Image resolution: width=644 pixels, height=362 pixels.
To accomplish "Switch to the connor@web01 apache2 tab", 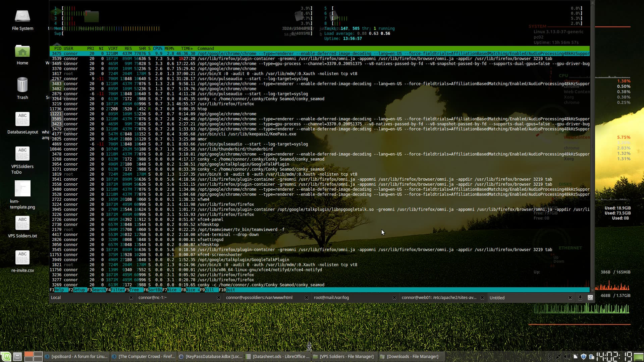I will pyautogui.click(x=443, y=298).
